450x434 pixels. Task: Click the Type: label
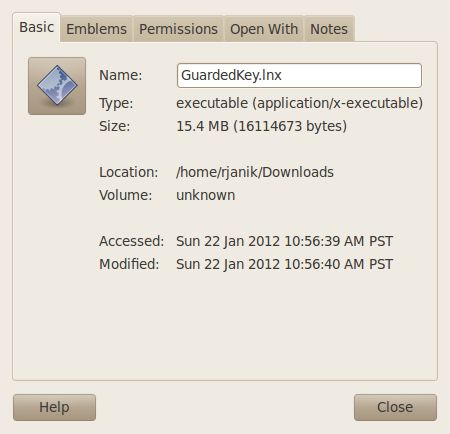(116, 103)
